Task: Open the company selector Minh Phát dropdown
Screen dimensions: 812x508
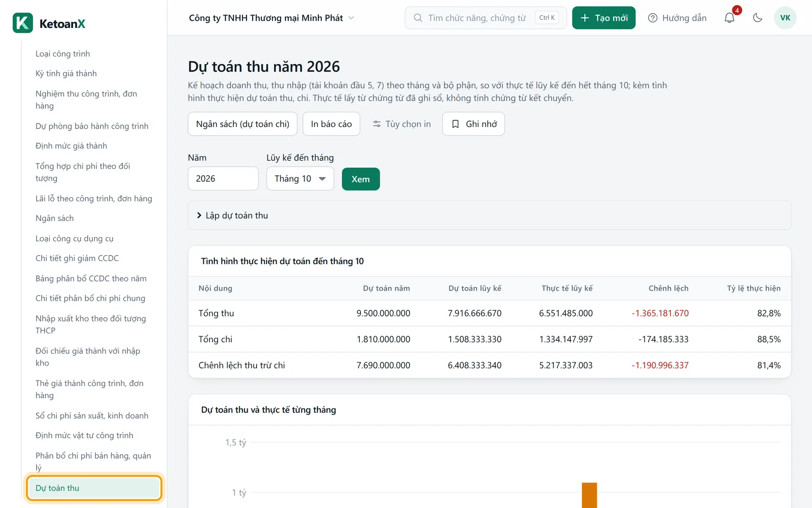Action: tap(272, 18)
